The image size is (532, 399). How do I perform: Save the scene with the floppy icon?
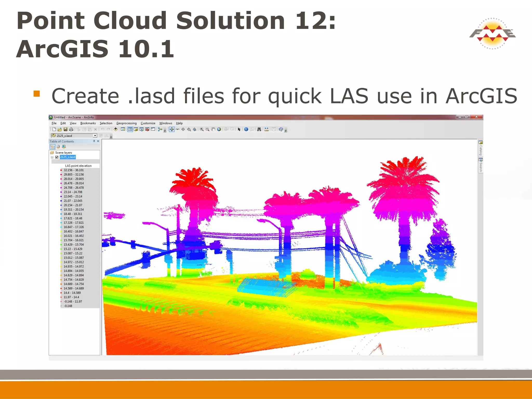[x=65, y=129]
